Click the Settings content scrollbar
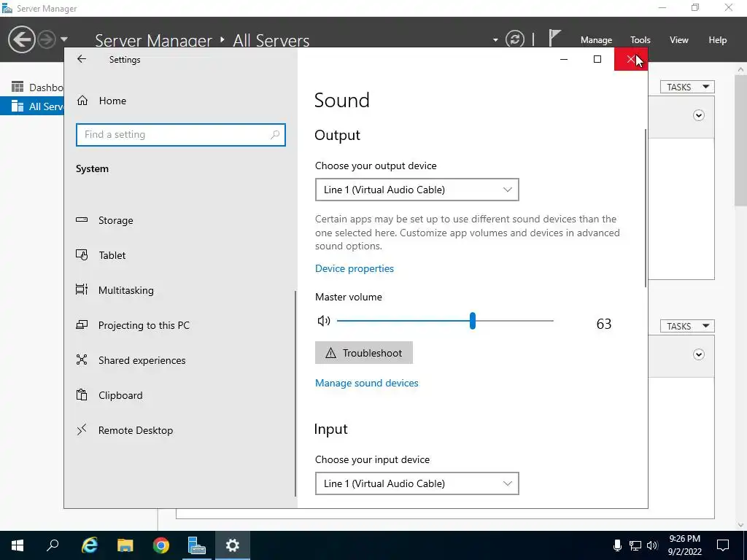Screen dimensions: 747x560 click(646, 208)
